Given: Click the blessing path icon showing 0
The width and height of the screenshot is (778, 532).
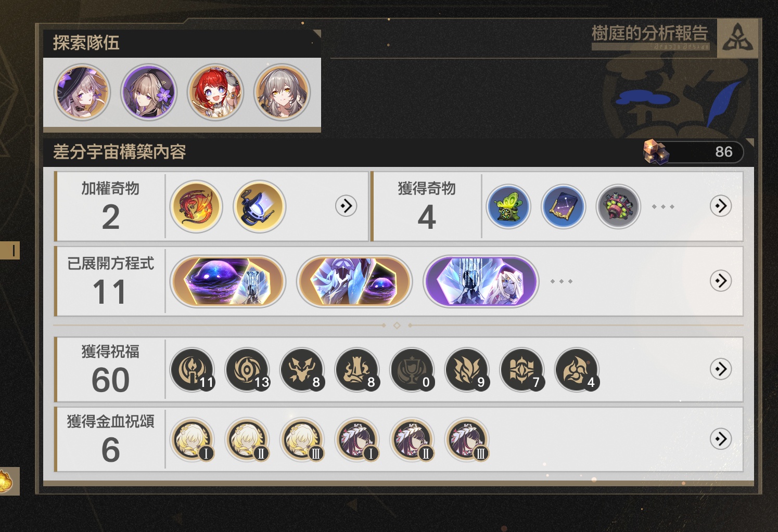Looking at the screenshot, I should click(x=413, y=370).
